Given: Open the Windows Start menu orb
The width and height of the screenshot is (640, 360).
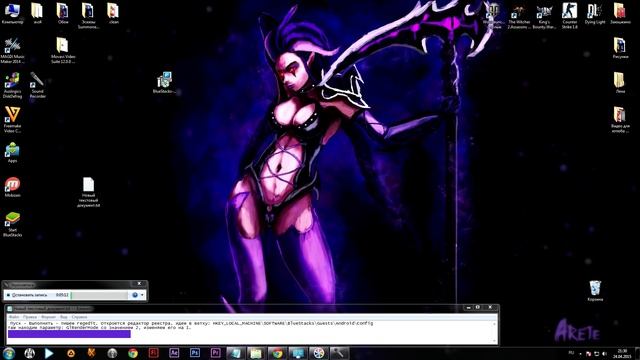Looking at the screenshot, I should tap(9, 353).
